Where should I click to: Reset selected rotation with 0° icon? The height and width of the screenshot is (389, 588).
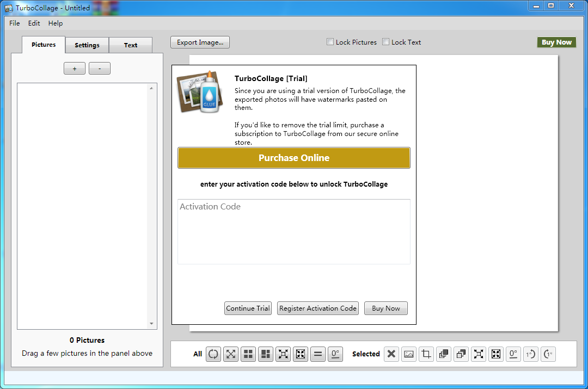513,354
